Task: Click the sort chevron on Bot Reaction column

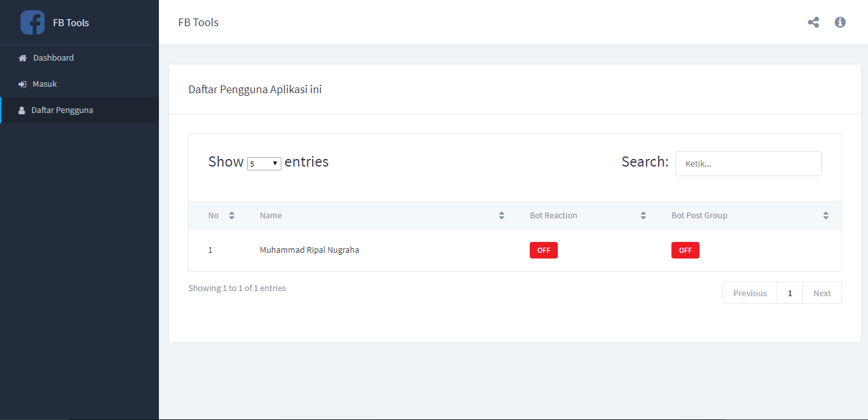Action: 643,215
